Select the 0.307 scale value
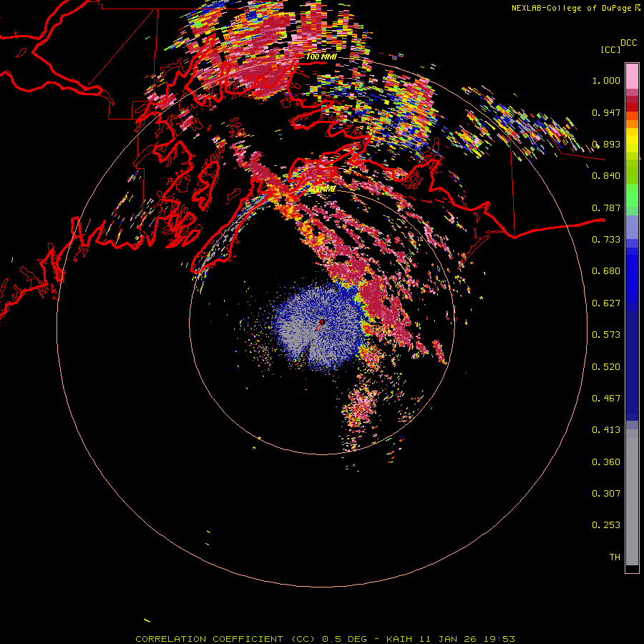Screen dimensions: 644x644 click(x=606, y=494)
